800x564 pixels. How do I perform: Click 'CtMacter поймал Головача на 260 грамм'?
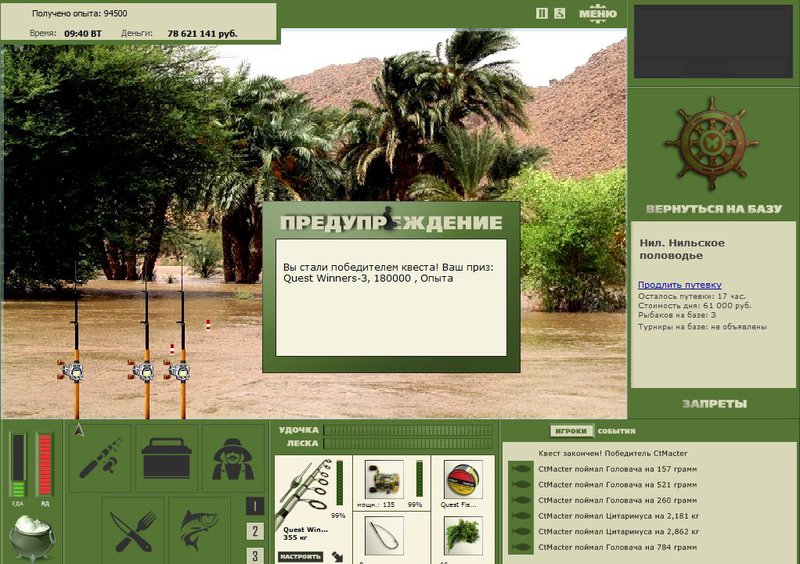click(617, 500)
